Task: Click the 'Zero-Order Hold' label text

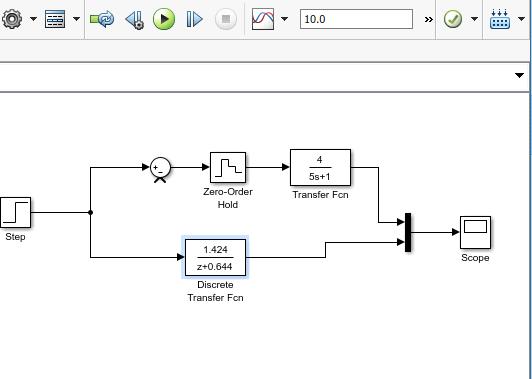Action: click(x=228, y=198)
